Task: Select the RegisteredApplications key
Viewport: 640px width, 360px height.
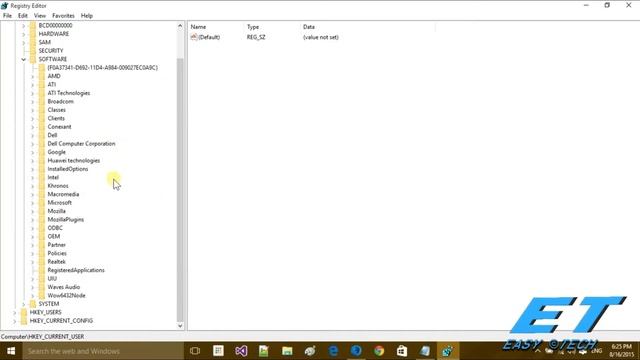Action: (x=76, y=270)
